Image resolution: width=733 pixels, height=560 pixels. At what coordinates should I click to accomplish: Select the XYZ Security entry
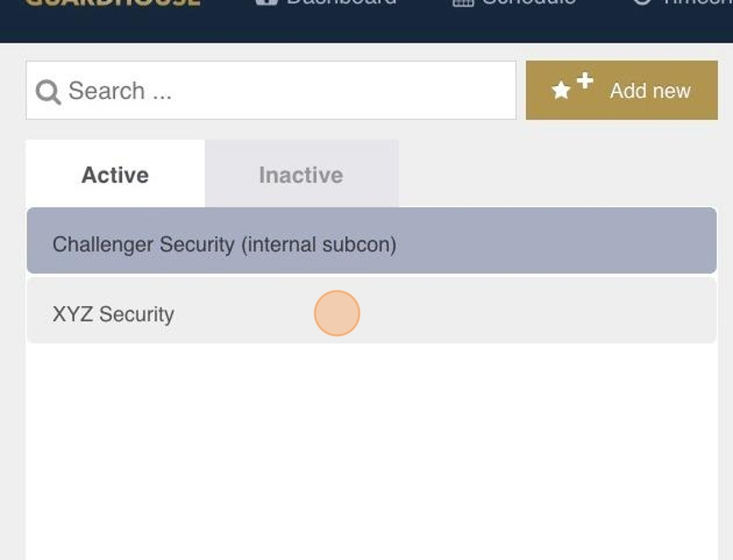(x=372, y=310)
